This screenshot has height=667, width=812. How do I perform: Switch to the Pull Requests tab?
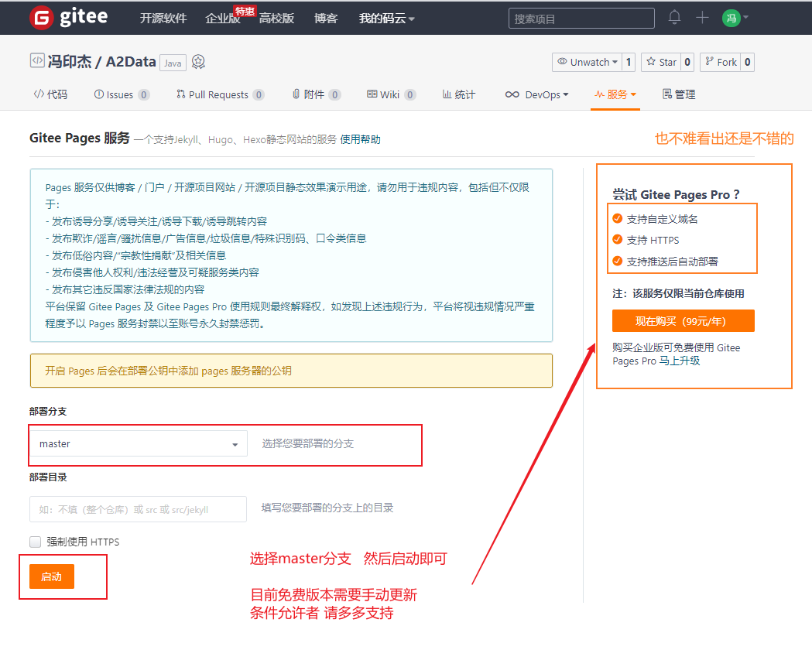point(220,94)
